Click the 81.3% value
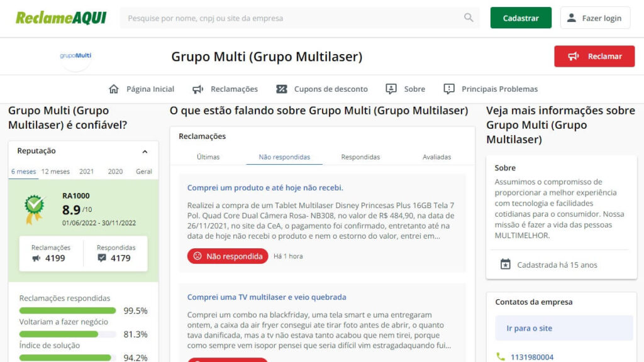The image size is (644, 362). pyautogui.click(x=136, y=334)
